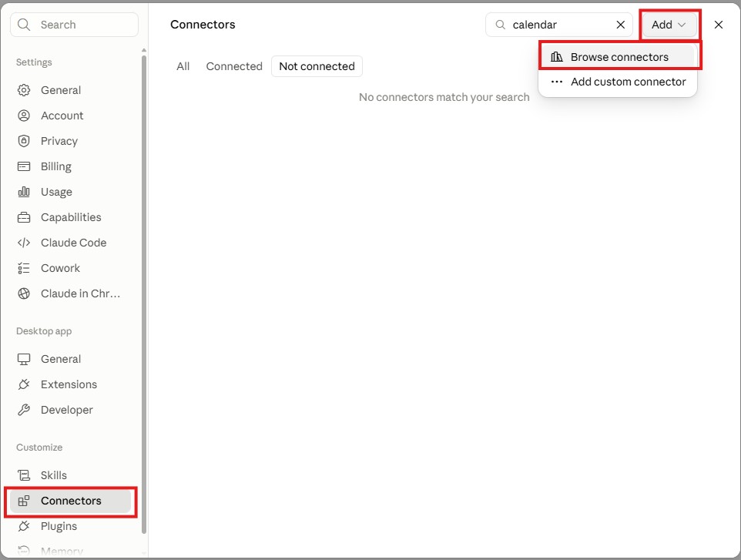The width and height of the screenshot is (741, 560).
Task: Open the Plugins label
Action: tap(59, 526)
